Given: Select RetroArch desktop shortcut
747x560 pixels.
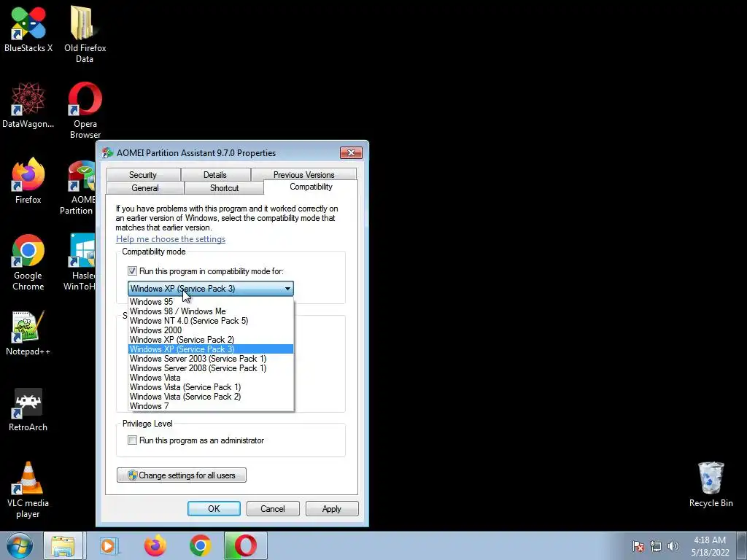Looking at the screenshot, I should (x=28, y=409).
